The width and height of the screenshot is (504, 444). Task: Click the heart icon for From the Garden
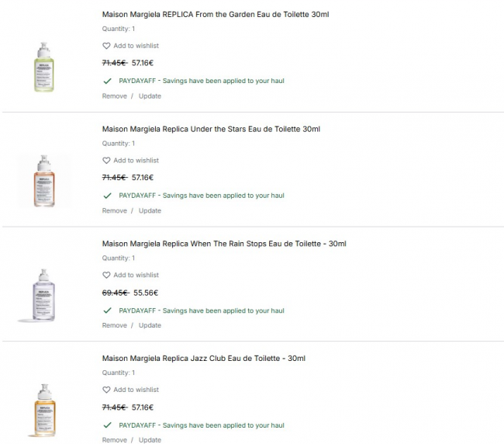click(107, 46)
